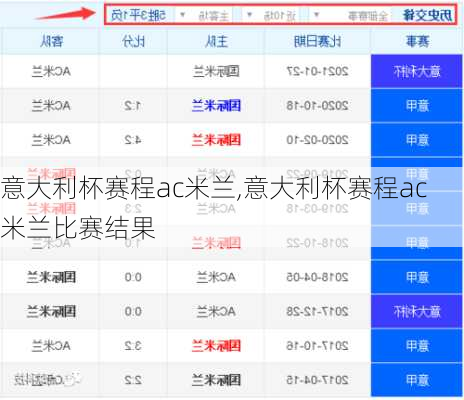This screenshot has width=464, height=400.
Task: Click away team AC米兰 in 2017-10-16 row
Action: click(51, 346)
